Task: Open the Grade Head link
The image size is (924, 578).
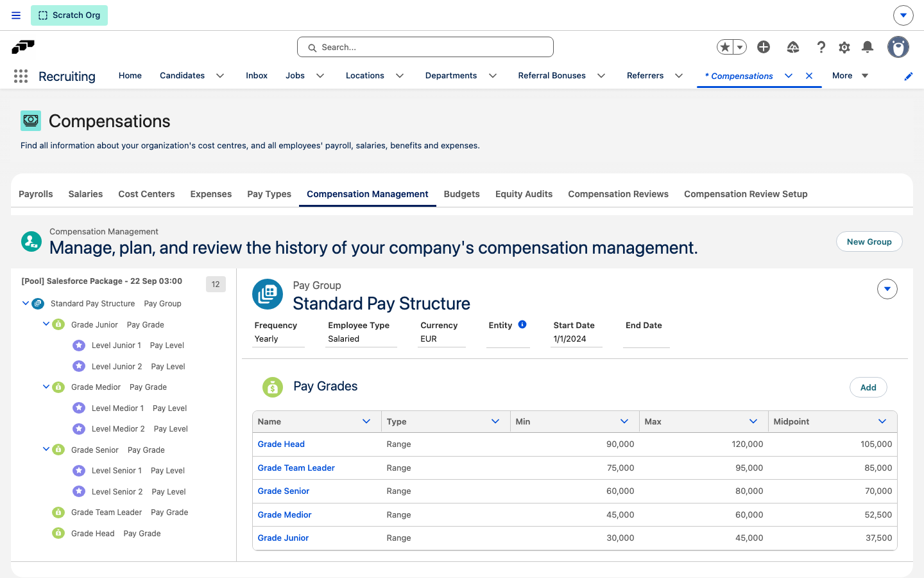Action: [x=281, y=444]
